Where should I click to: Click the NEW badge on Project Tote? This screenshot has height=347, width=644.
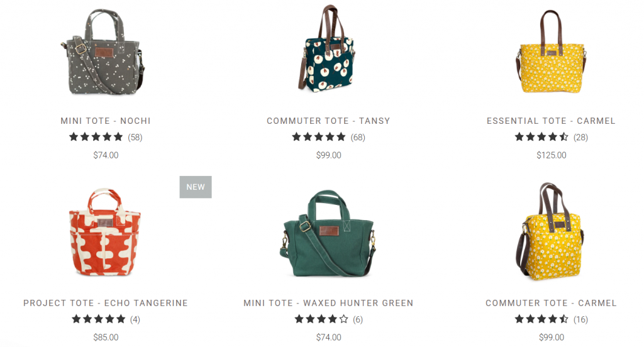[196, 187]
